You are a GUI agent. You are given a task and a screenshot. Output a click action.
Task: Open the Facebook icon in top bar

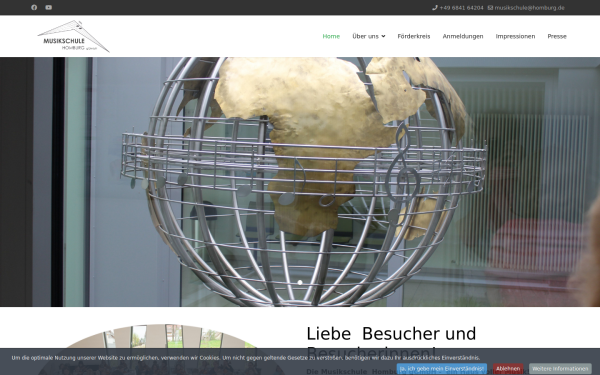(34, 7)
